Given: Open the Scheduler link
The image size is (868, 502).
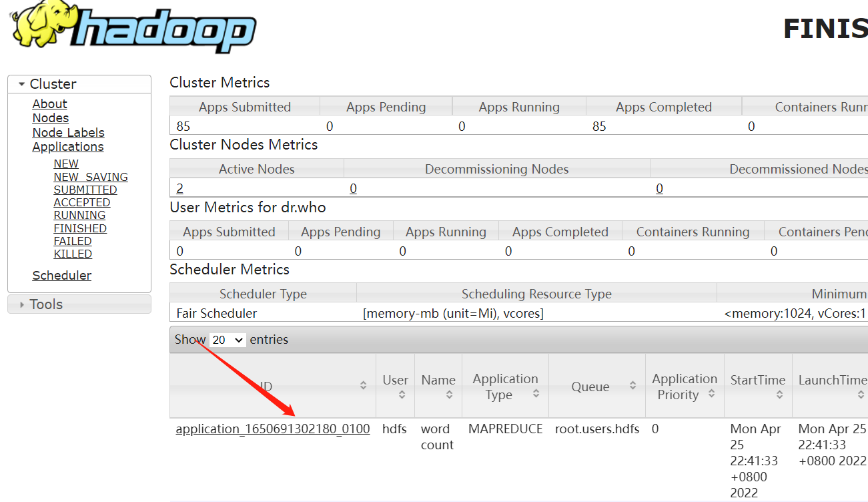Looking at the screenshot, I should click(x=62, y=276).
